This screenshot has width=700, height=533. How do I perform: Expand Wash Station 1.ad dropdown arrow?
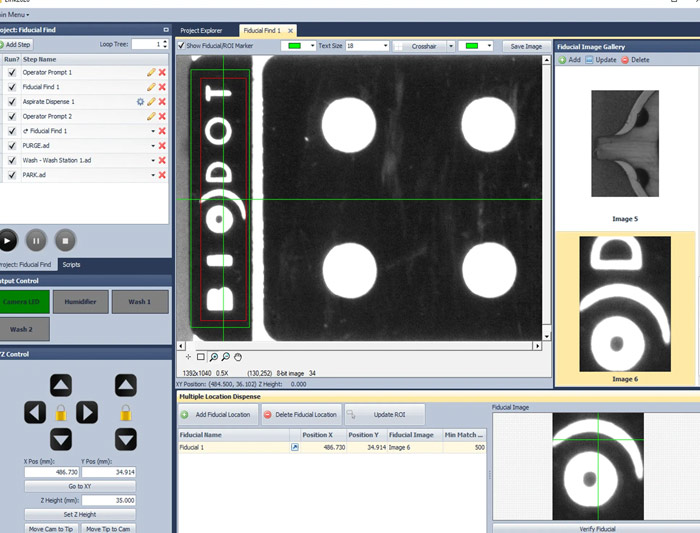pyautogui.click(x=153, y=160)
